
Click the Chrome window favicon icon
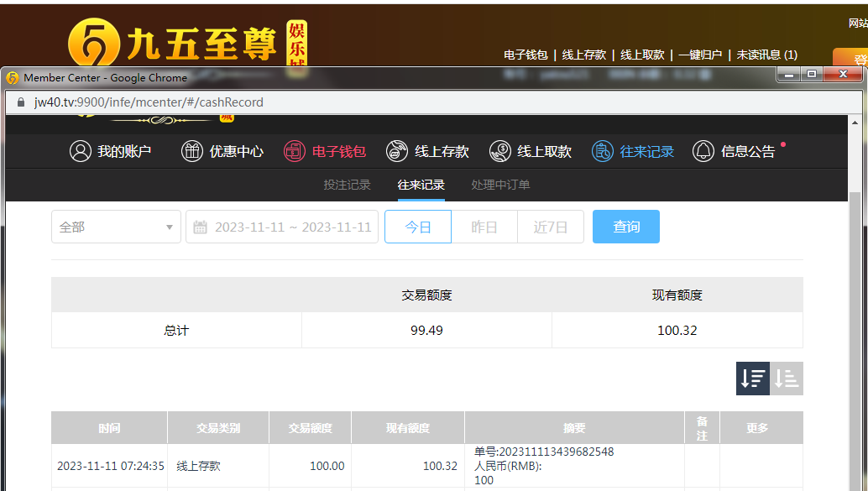(x=13, y=78)
